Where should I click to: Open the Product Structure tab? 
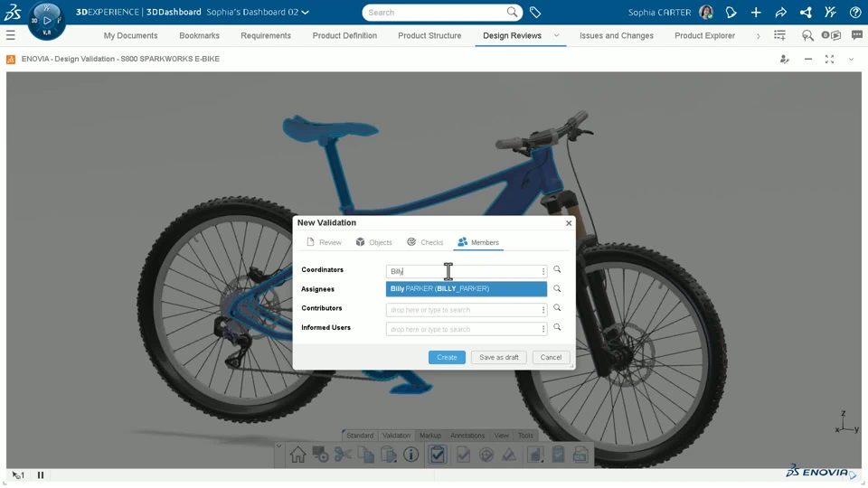tap(429, 35)
